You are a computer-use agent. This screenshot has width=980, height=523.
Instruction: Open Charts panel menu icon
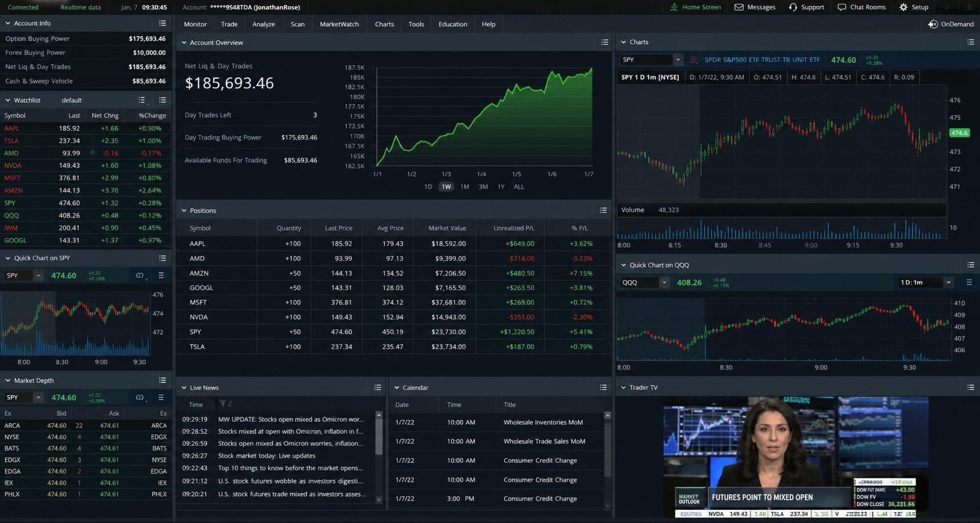tap(971, 42)
